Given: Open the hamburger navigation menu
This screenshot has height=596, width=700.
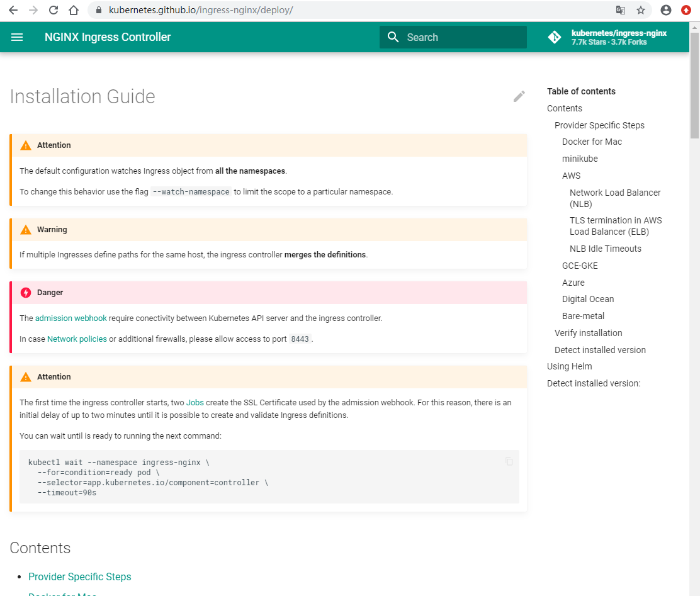Looking at the screenshot, I should point(17,37).
